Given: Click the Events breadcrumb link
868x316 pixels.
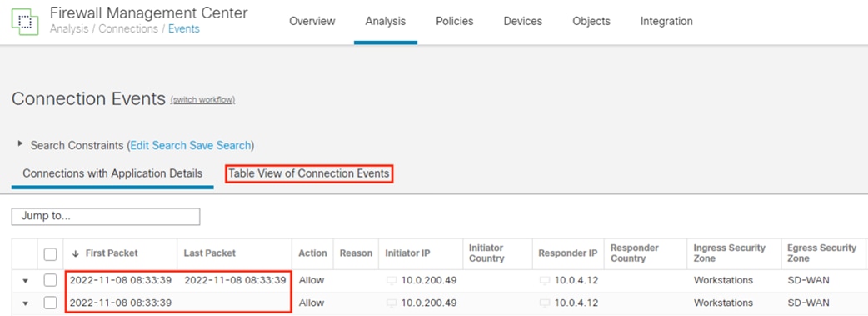Looking at the screenshot, I should click(184, 29).
